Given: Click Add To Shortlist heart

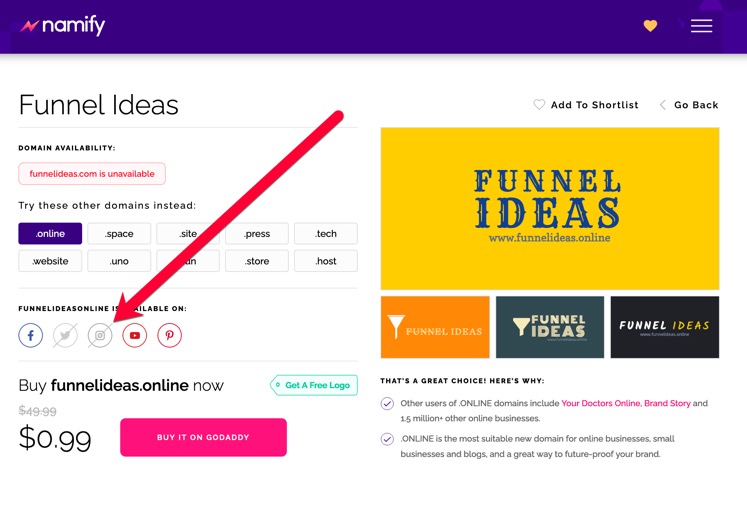Looking at the screenshot, I should (x=539, y=104).
